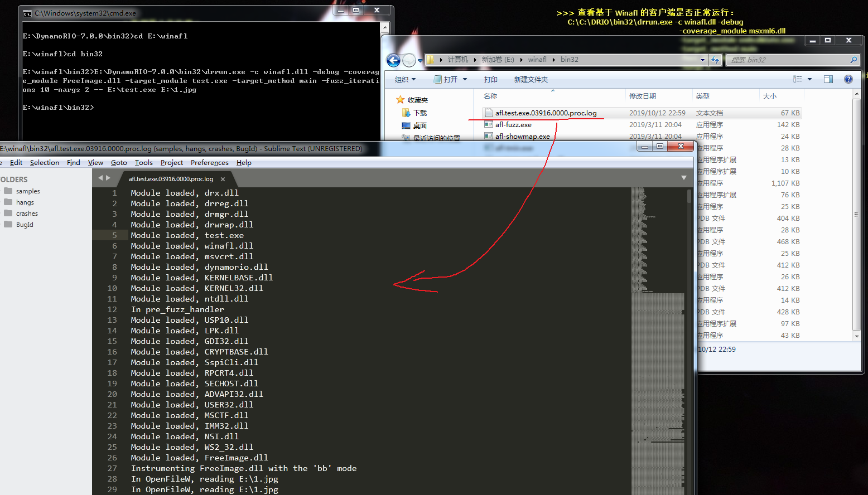Click the refresh icon beside address bar
This screenshot has height=495, width=868.
click(x=715, y=60)
